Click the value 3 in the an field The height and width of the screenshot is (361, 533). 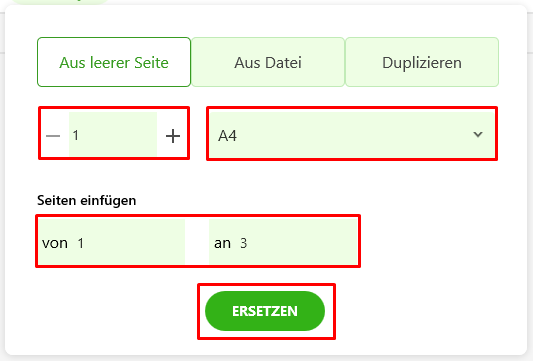(243, 243)
